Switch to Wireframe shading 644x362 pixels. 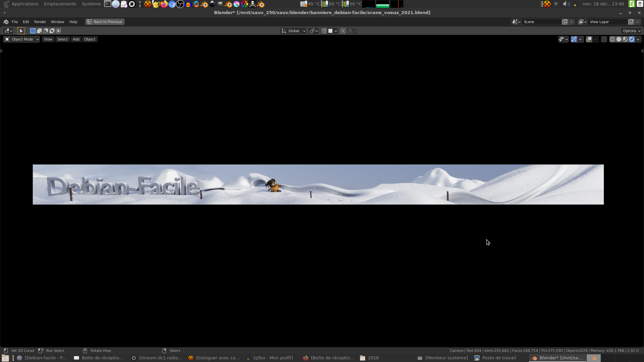pyautogui.click(x=612, y=39)
